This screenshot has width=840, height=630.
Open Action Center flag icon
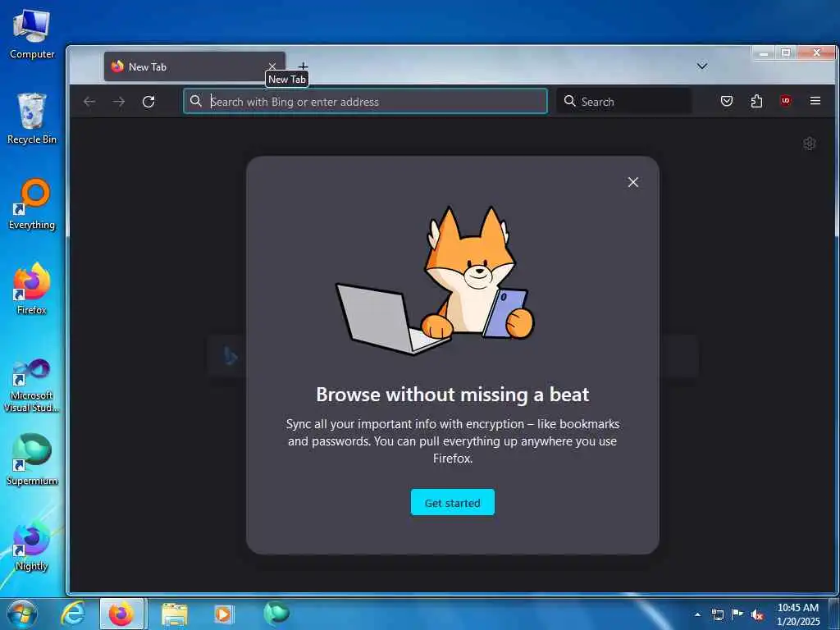[737, 614]
